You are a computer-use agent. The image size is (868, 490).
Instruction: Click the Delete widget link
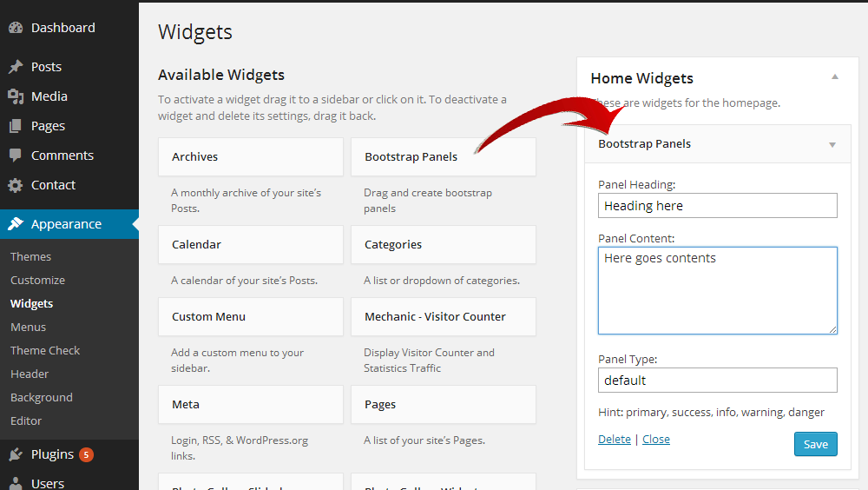point(615,439)
